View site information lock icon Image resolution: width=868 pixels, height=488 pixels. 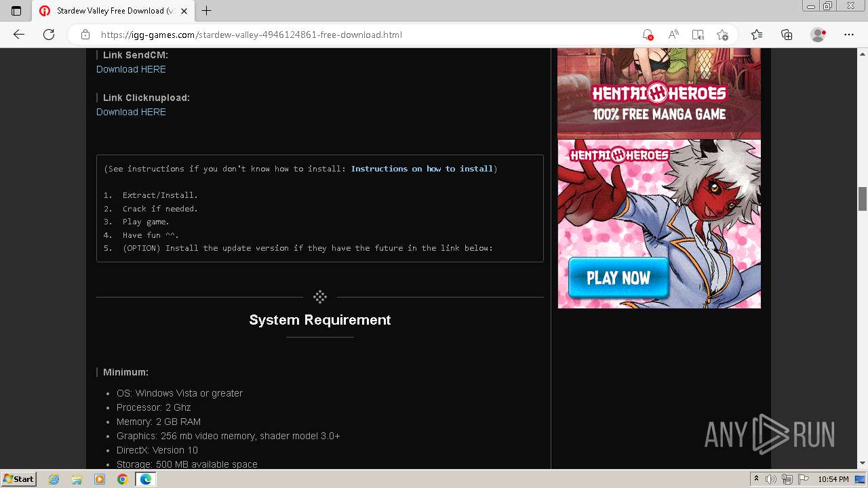tap(85, 35)
